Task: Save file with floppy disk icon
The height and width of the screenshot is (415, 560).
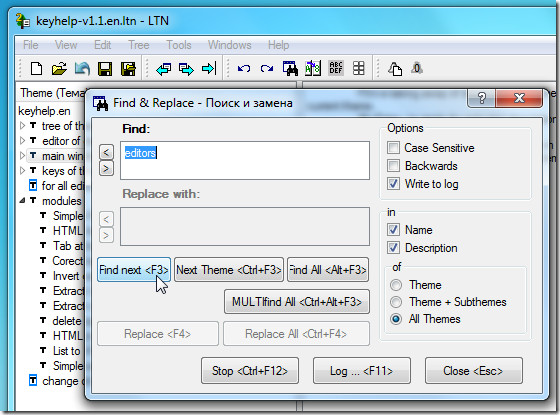Action: click(x=105, y=69)
